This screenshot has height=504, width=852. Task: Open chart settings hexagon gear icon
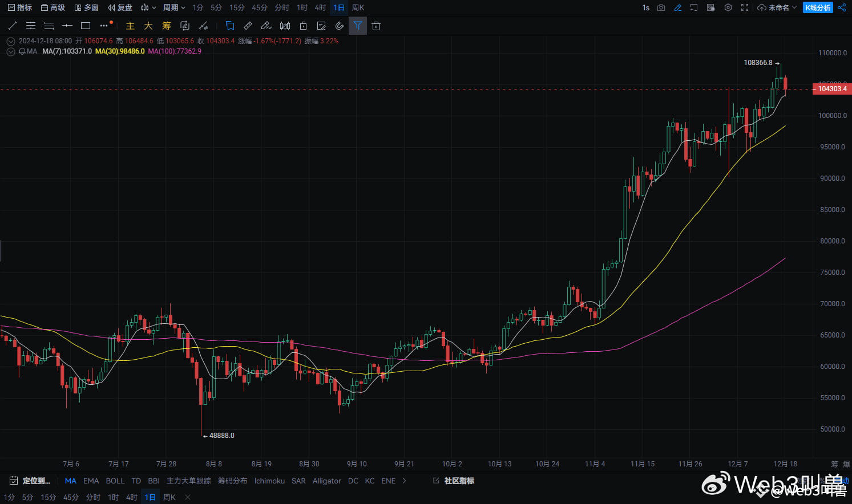728,7
